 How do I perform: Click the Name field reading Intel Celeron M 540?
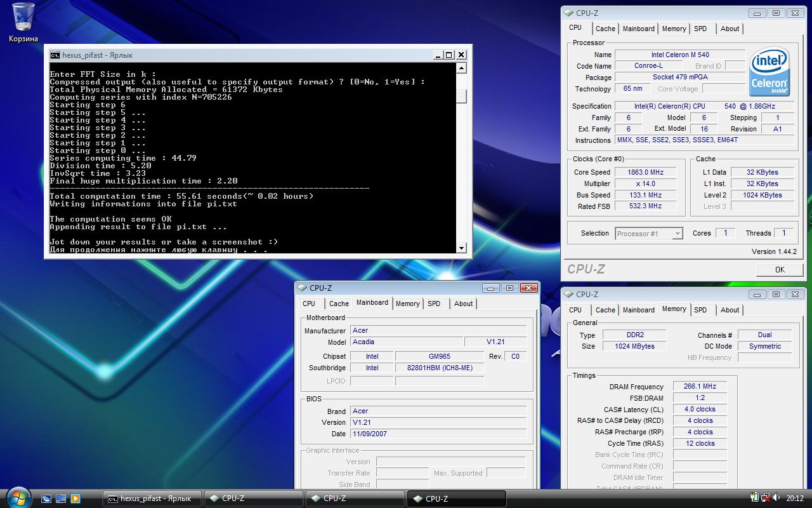(680, 55)
